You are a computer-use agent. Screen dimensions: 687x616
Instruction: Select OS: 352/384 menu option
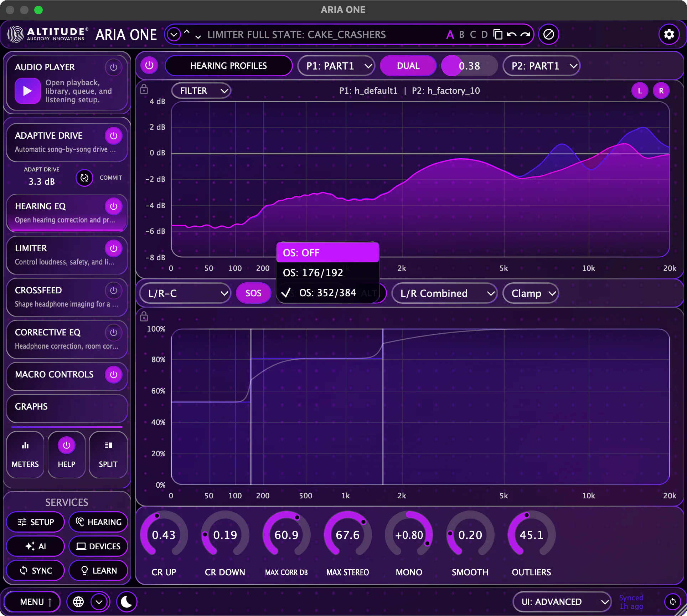click(x=327, y=293)
